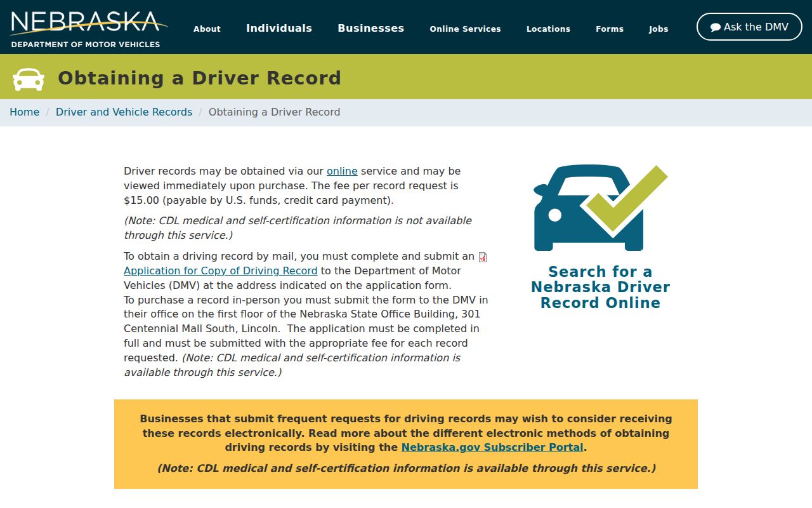Click the Ask the DMV button

749,27
